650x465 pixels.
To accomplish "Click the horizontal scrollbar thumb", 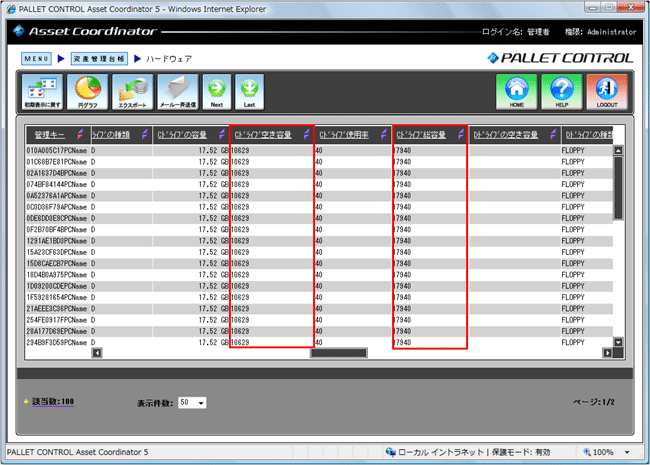I will tap(339, 353).
